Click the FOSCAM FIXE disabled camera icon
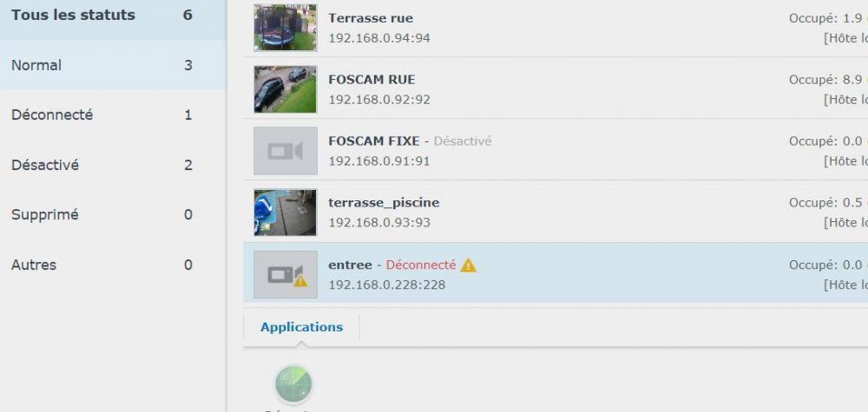The height and width of the screenshot is (412, 868). (x=286, y=151)
